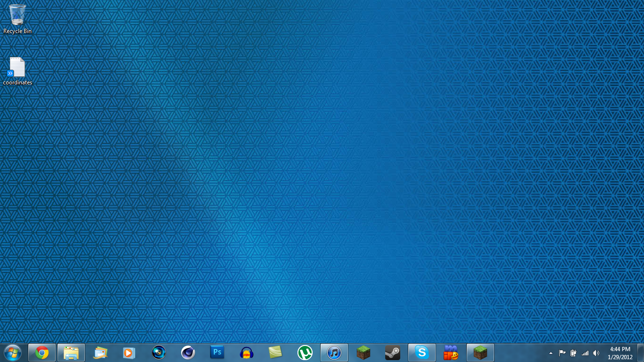Viewport: 644px width, 362px height.
Task: Launch mIRC from the taskbar
Action: (x=451, y=353)
